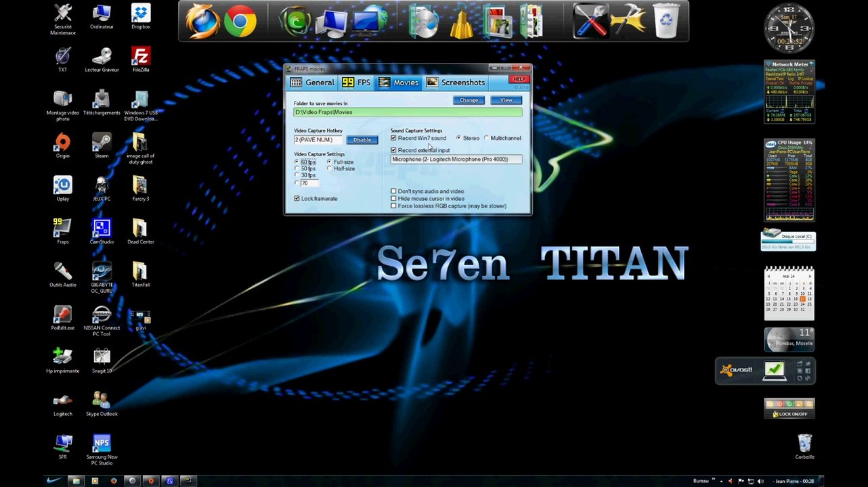Click the LOCK ON/OFF gadget button
The image size is (868, 487).
(x=789, y=413)
